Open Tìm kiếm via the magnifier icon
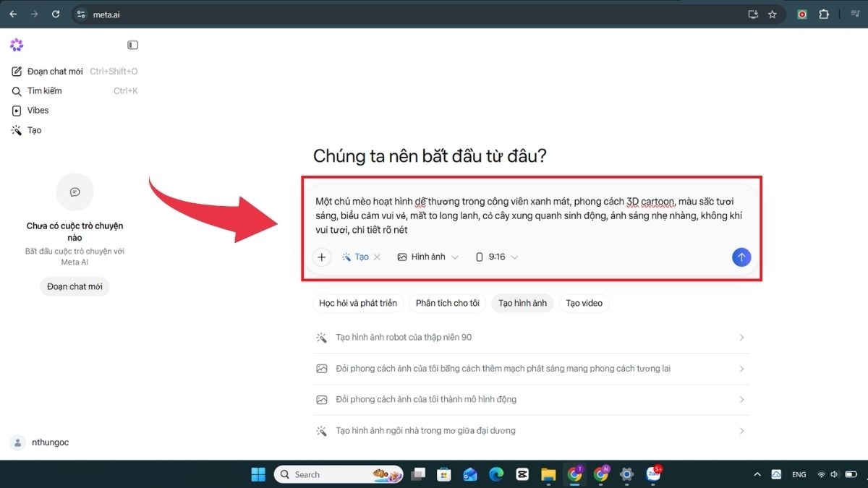 [x=16, y=90]
